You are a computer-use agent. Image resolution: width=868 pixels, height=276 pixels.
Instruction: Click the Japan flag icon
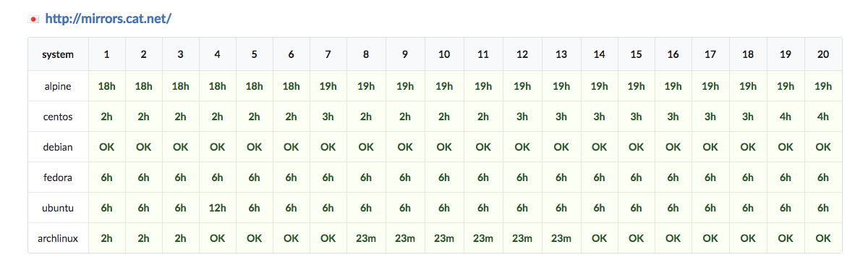click(33, 19)
